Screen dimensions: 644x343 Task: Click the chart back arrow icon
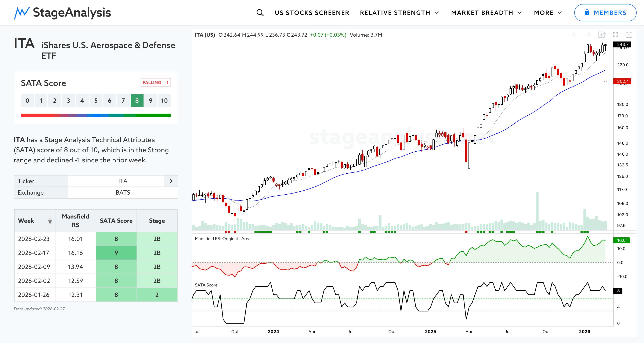[575, 35]
